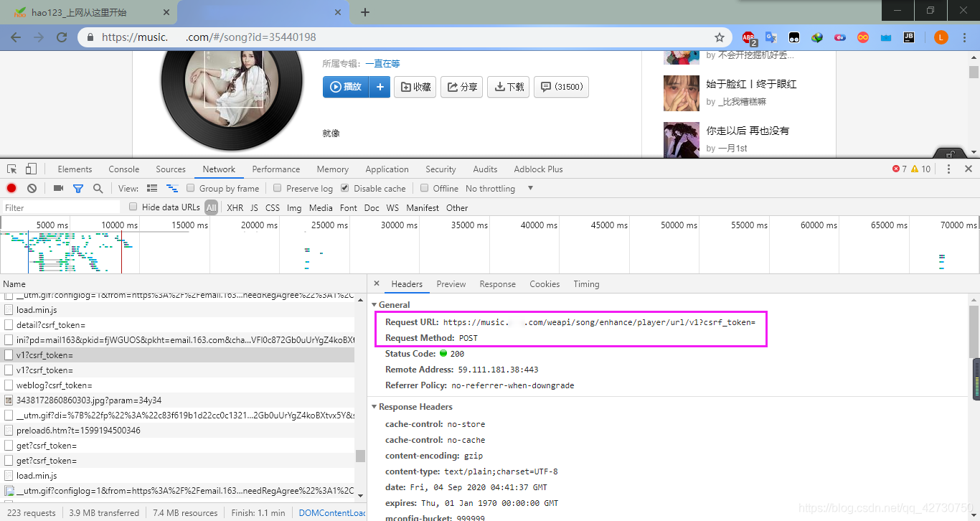Image resolution: width=980 pixels, height=521 pixels.
Task: Click the 下载 download button
Action: click(x=509, y=87)
